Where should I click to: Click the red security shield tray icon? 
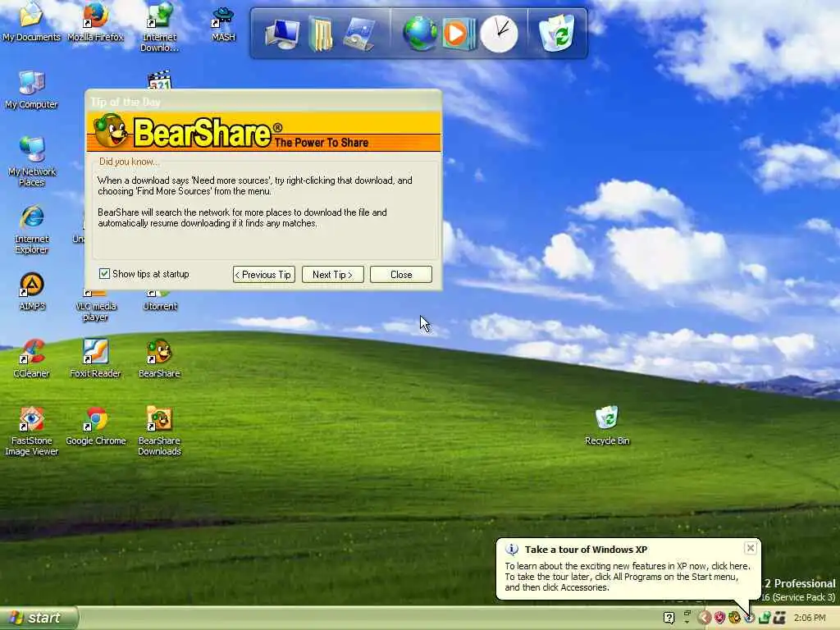tap(719, 618)
